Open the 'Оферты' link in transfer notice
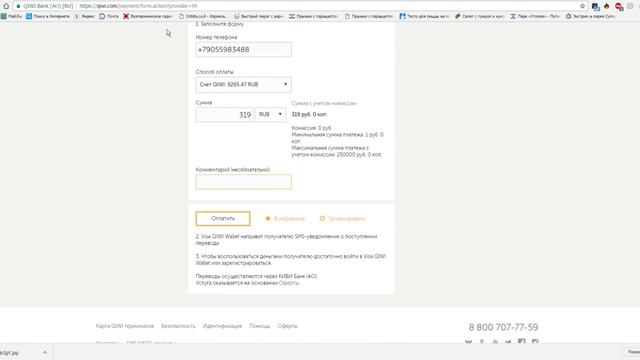640x360 pixels. pos(289,283)
